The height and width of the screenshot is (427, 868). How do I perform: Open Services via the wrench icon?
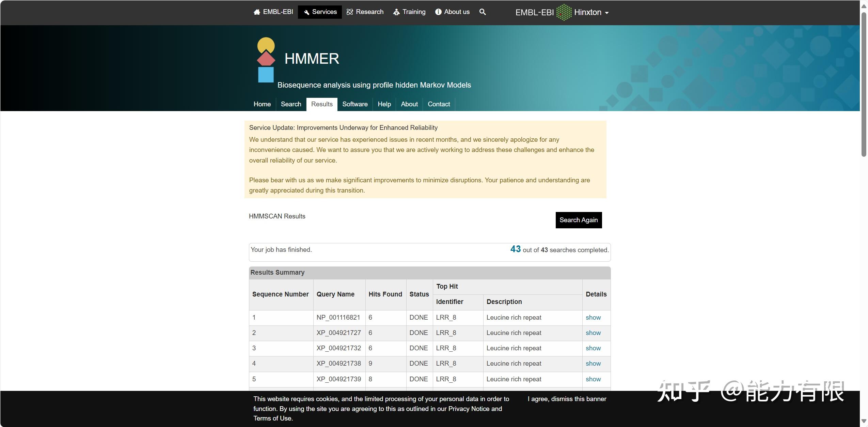point(306,12)
